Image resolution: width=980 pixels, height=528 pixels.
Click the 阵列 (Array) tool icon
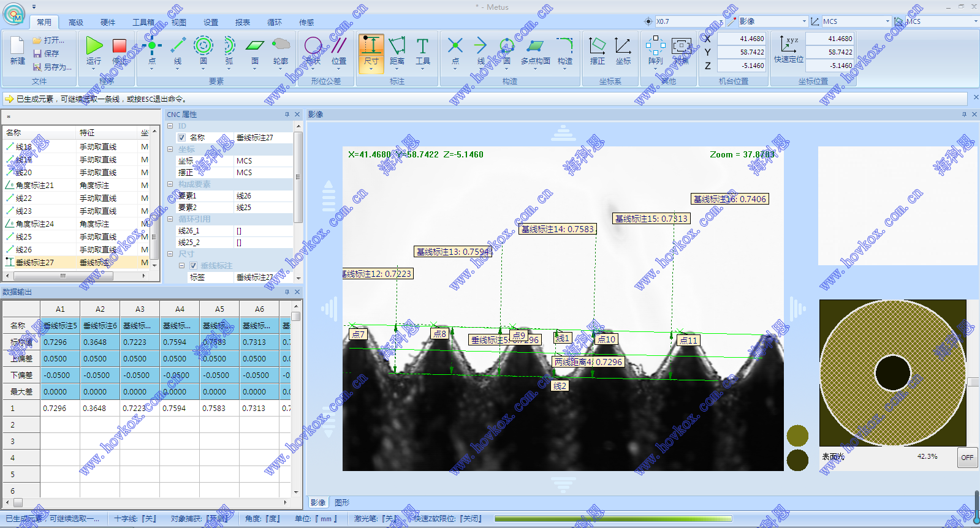tap(655, 47)
